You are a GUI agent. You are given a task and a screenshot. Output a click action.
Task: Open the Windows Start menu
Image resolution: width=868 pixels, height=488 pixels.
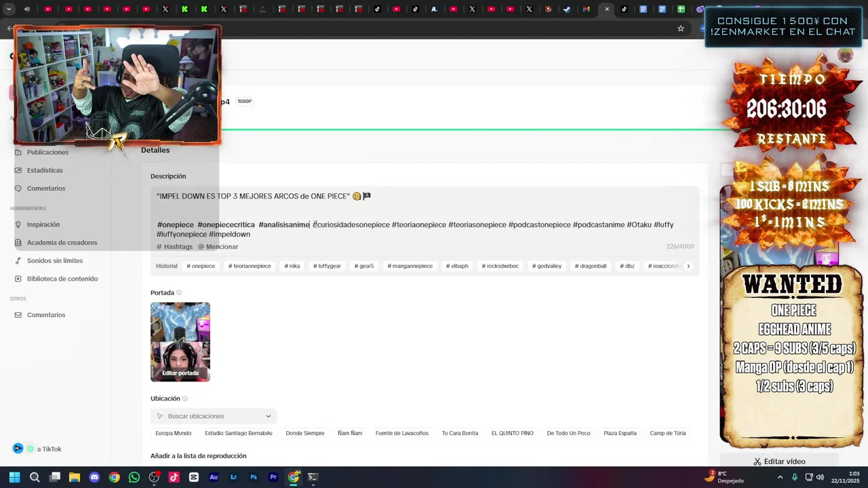(14, 477)
